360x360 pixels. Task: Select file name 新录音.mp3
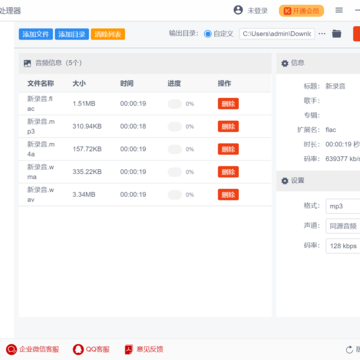click(x=41, y=126)
